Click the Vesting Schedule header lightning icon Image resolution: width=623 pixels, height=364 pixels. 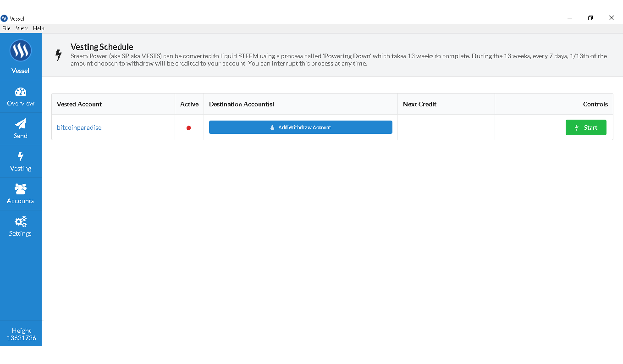[58, 55]
